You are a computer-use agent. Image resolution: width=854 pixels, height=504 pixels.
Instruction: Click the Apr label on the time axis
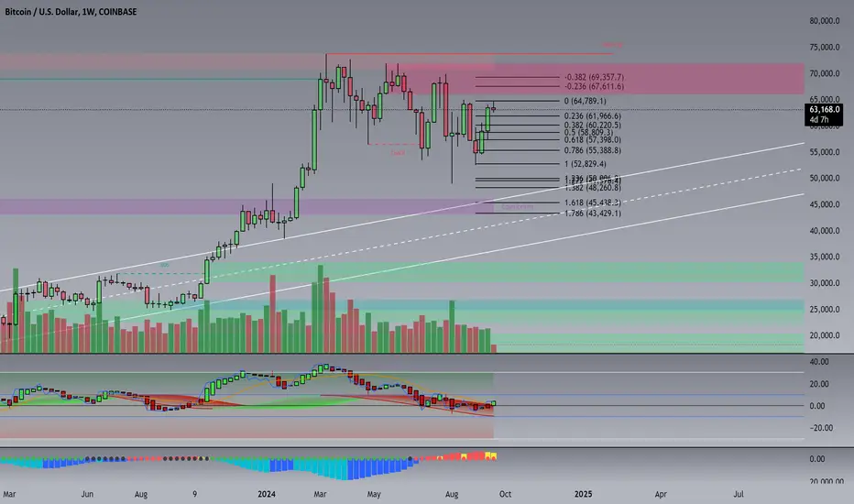click(661, 494)
